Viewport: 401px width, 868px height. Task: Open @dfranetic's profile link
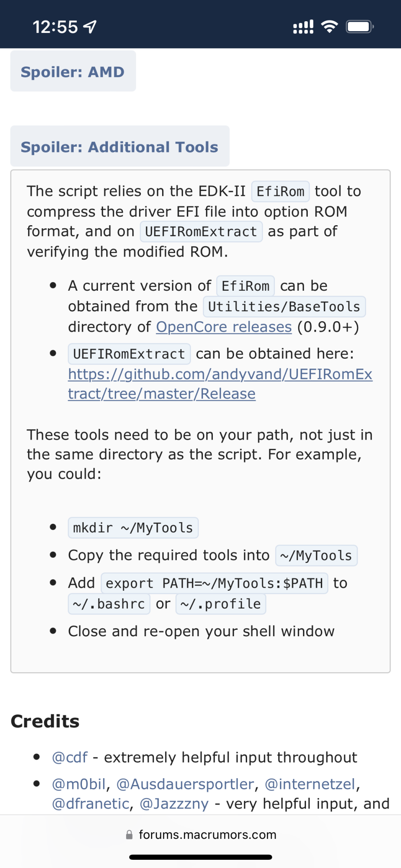(90, 804)
